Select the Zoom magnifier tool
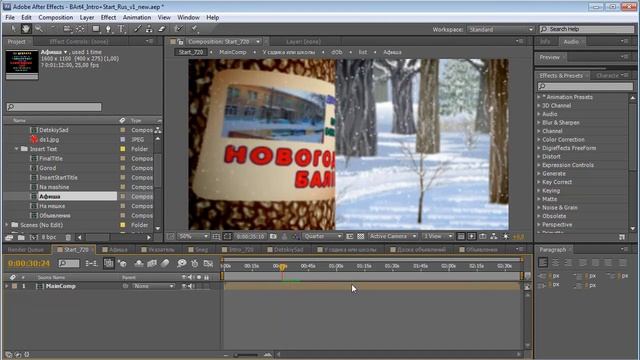The height and width of the screenshot is (360, 640). tap(39, 29)
